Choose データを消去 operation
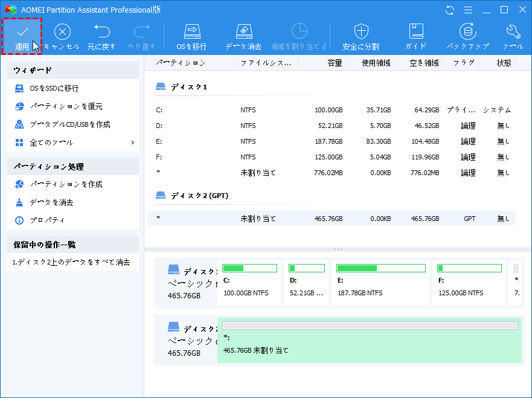Screen dimensions: 532x398 click(x=73, y=202)
